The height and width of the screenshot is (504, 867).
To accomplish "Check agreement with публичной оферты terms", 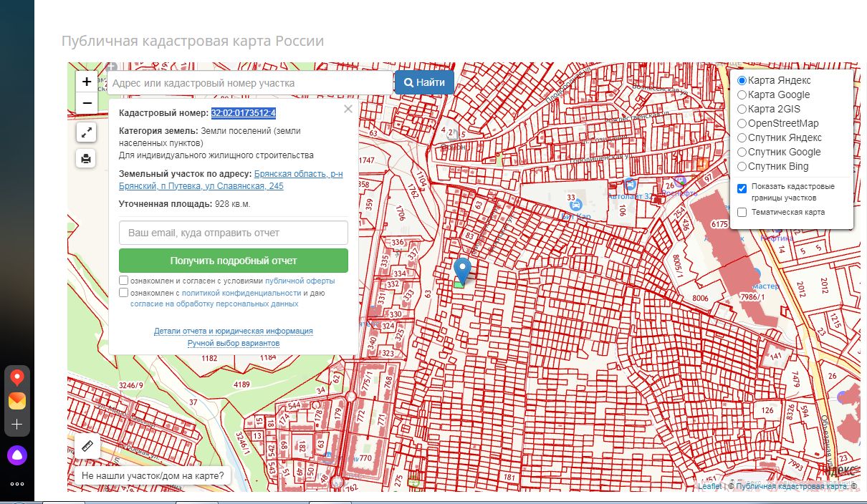I will tap(124, 281).
